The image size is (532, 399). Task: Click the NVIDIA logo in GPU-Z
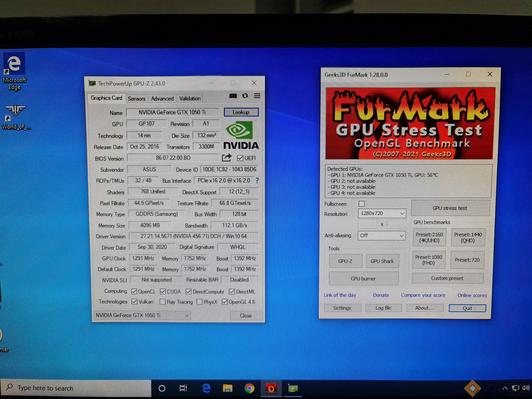click(241, 135)
